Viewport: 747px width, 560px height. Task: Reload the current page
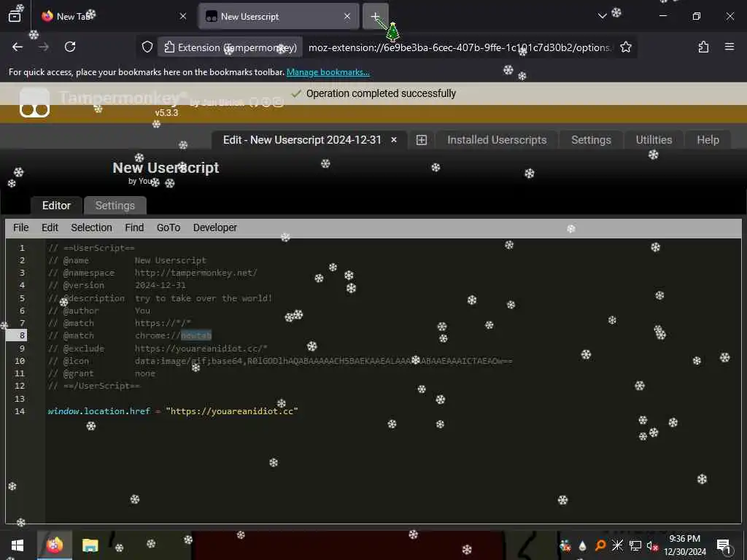(x=70, y=47)
